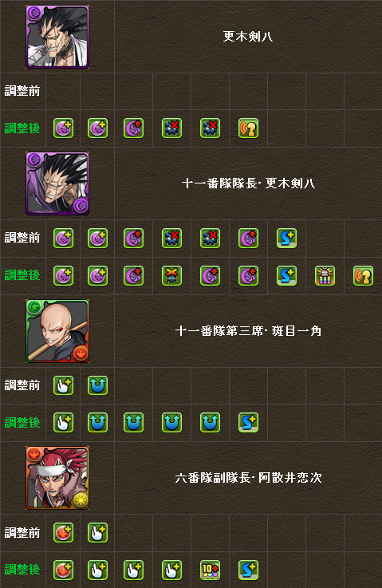382x588 pixels.
Task: Click skill boost+ icon in 阿散井恋次 調整後 row
Action: tap(248, 570)
